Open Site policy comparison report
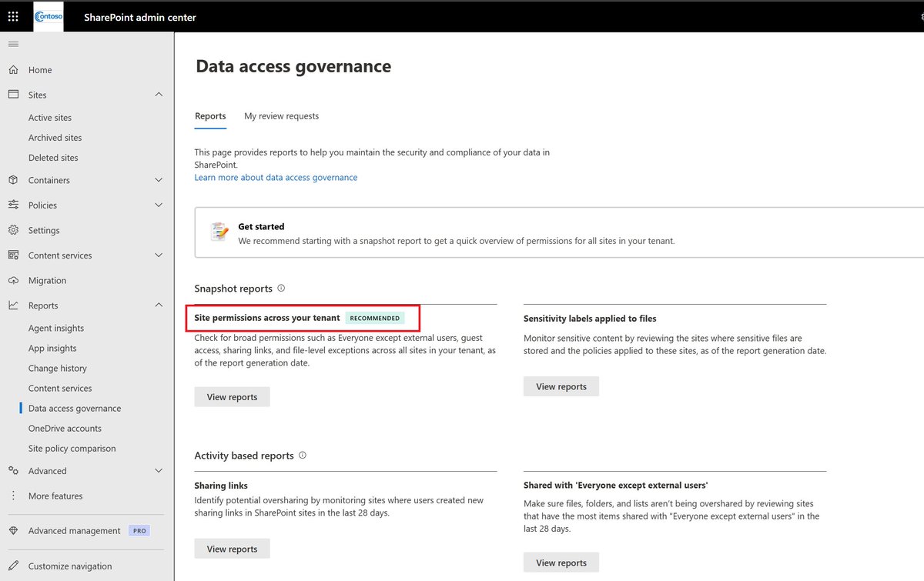924x581 pixels. (72, 449)
